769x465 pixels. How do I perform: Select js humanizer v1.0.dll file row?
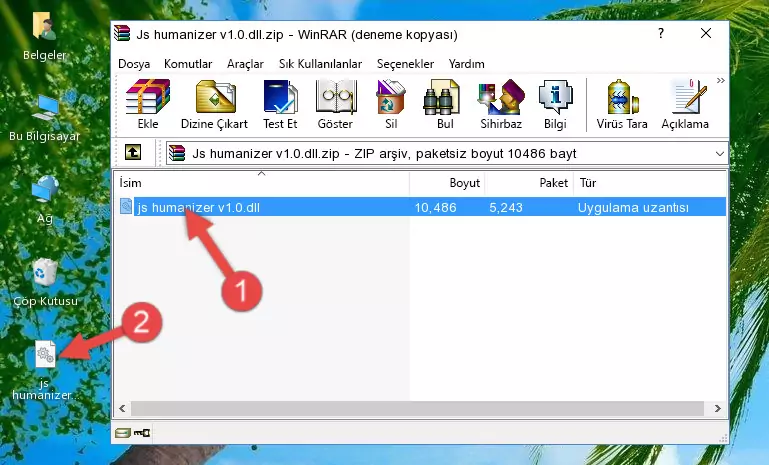click(422, 207)
